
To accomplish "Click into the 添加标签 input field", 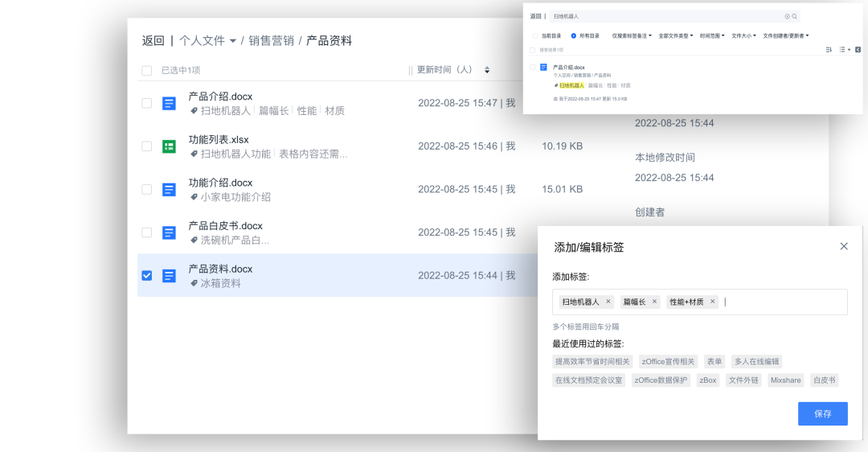I will click(700, 302).
